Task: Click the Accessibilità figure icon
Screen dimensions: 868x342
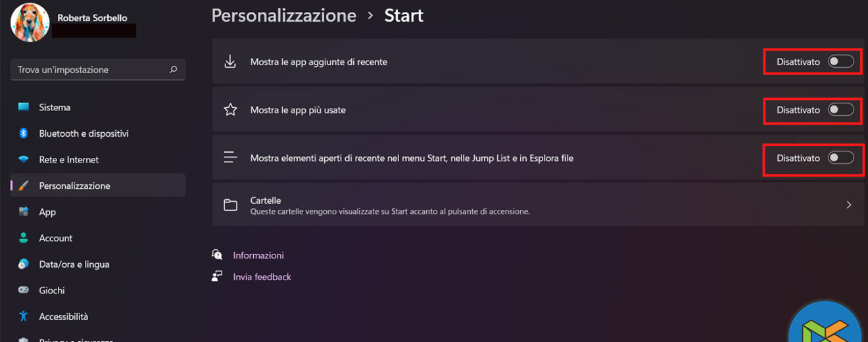Action: click(24, 316)
